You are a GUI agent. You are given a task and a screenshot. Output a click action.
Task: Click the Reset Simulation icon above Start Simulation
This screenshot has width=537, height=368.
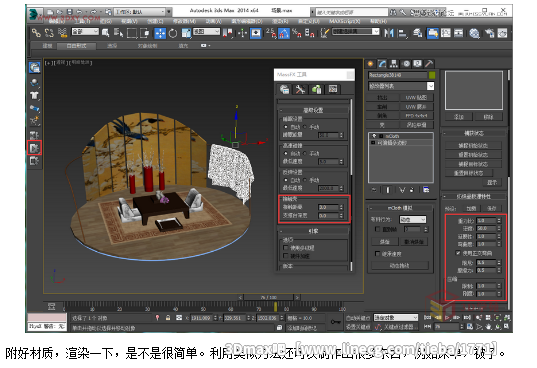[34, 135]
